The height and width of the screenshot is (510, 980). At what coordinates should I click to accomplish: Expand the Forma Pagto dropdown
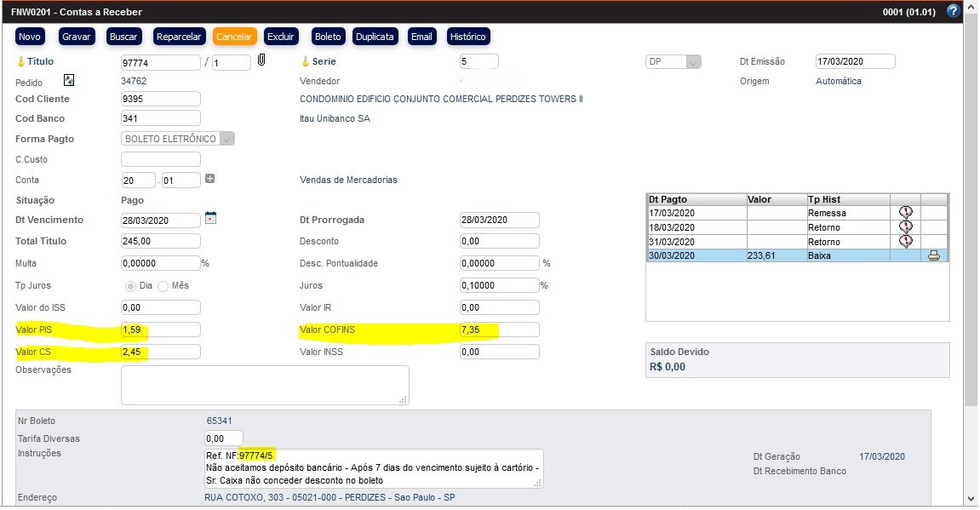coord(226,139)
